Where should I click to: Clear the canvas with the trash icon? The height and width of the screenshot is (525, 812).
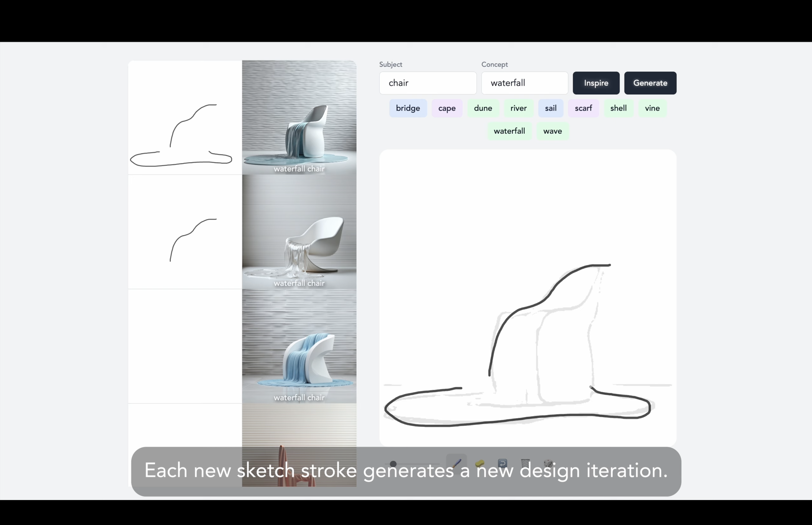525,464
